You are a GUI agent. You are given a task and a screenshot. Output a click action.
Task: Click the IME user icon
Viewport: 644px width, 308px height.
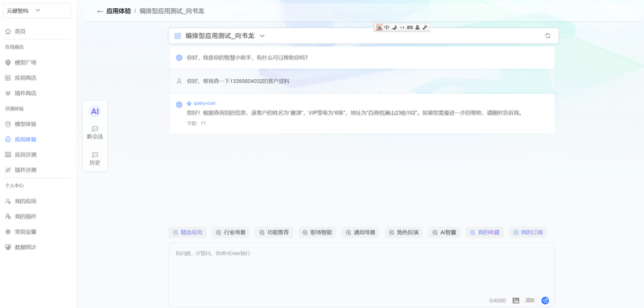coord(417,27)
